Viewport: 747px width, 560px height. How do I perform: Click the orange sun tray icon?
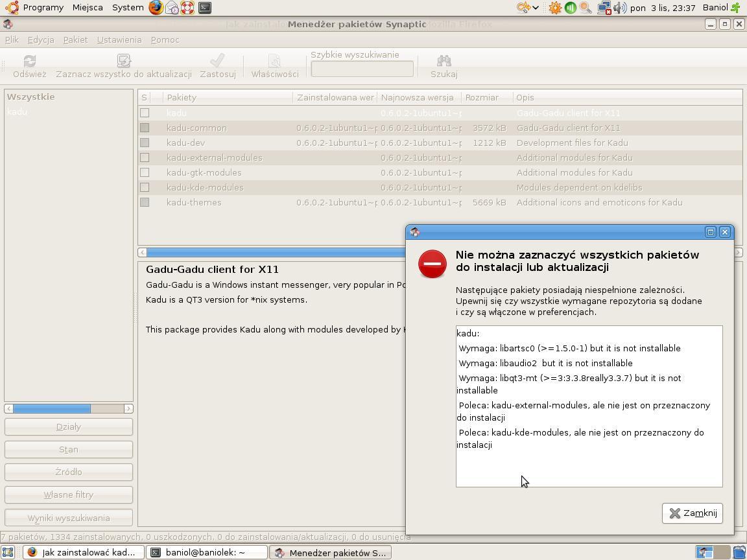555,8
